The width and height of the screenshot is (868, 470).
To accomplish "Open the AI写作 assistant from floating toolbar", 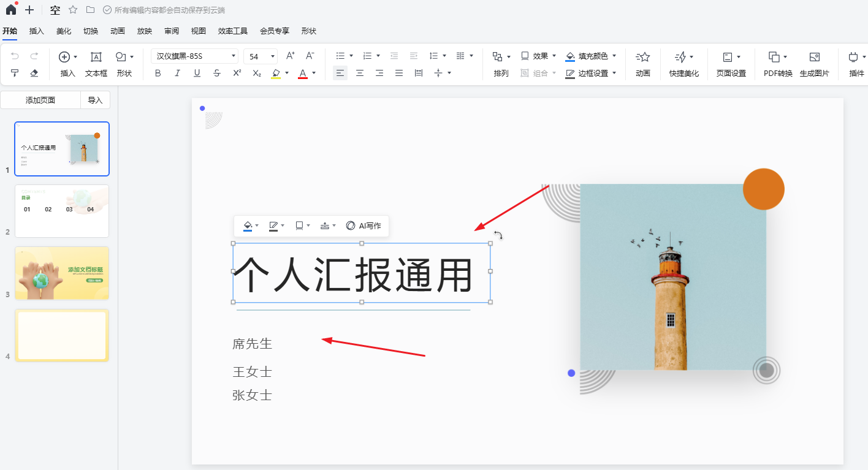I will click(364, 226).
